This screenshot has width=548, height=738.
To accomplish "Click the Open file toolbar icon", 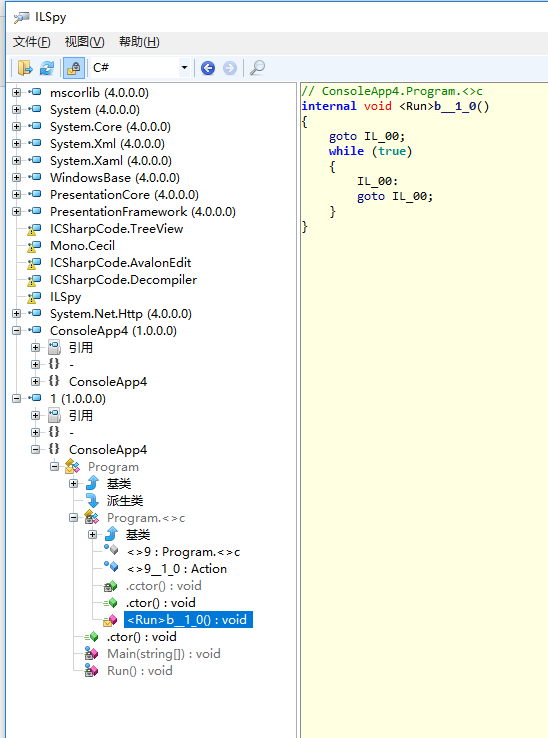I will [25, 68].
